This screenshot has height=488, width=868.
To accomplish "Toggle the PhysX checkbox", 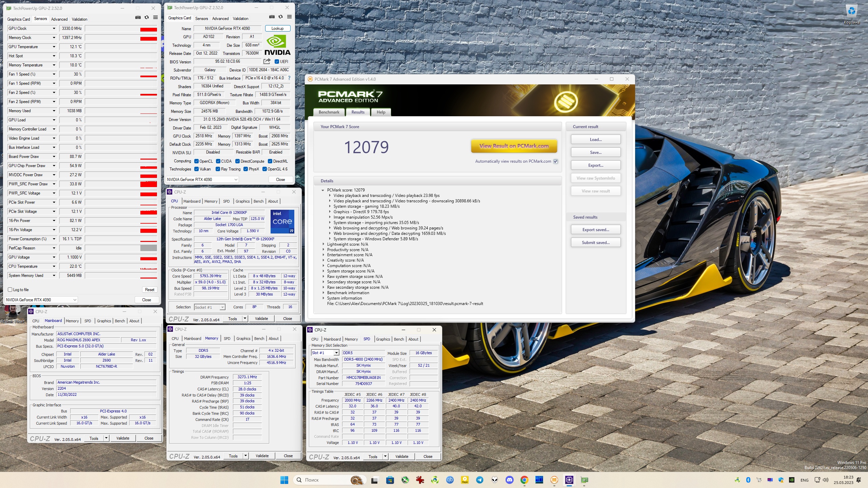I will coord(245,169).
